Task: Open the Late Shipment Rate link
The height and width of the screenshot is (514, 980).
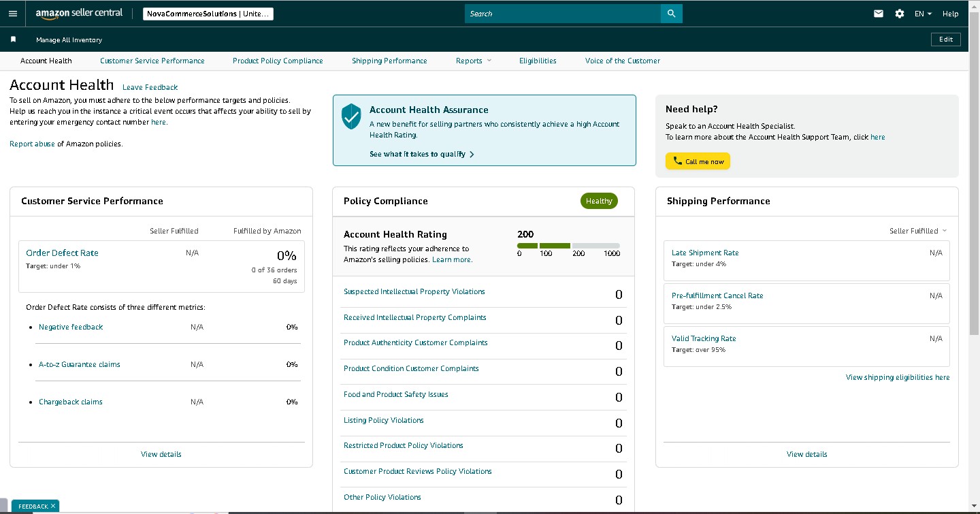Action: (x=705, y=253)
